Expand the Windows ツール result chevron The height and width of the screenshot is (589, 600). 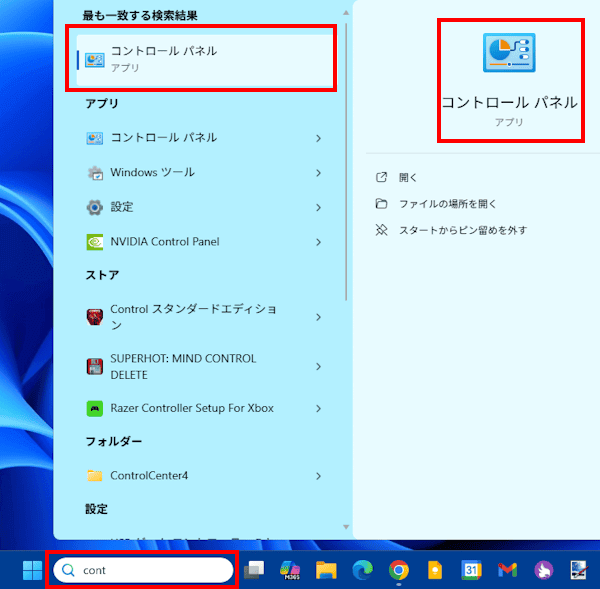[x=318, y=173]
